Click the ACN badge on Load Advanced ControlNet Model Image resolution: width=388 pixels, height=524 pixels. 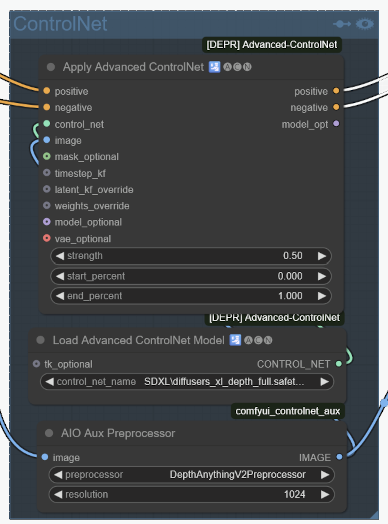pyautogui.click(x=258, y=340)
